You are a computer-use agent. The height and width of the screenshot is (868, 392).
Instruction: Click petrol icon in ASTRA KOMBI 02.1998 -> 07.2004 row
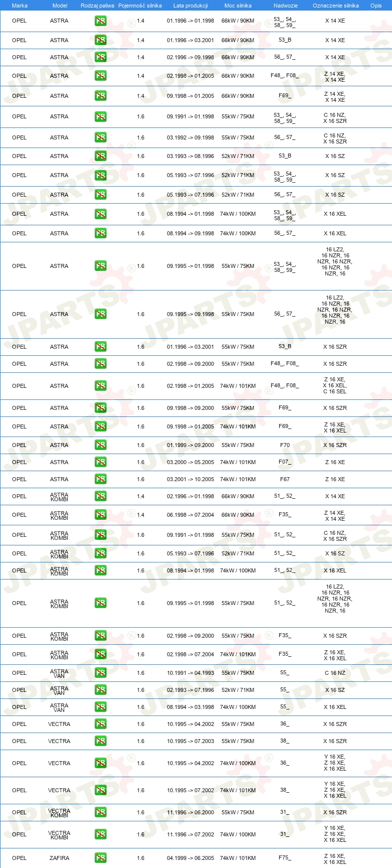101,654
